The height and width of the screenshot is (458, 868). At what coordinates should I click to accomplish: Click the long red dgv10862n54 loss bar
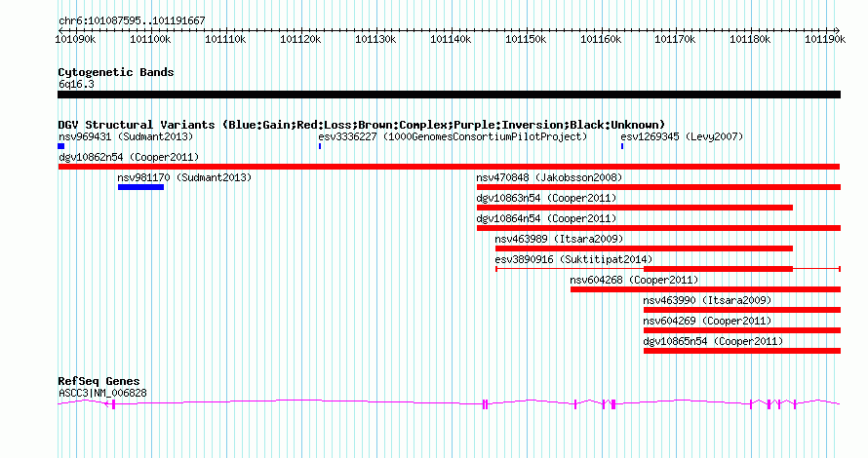(449, 167)
